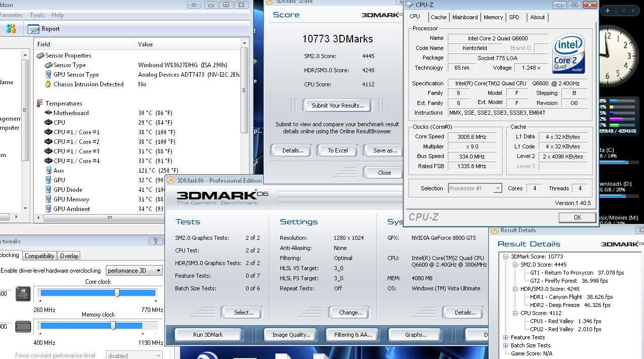Click the CPU #1 / Core #2 icon

pos(48,142)
